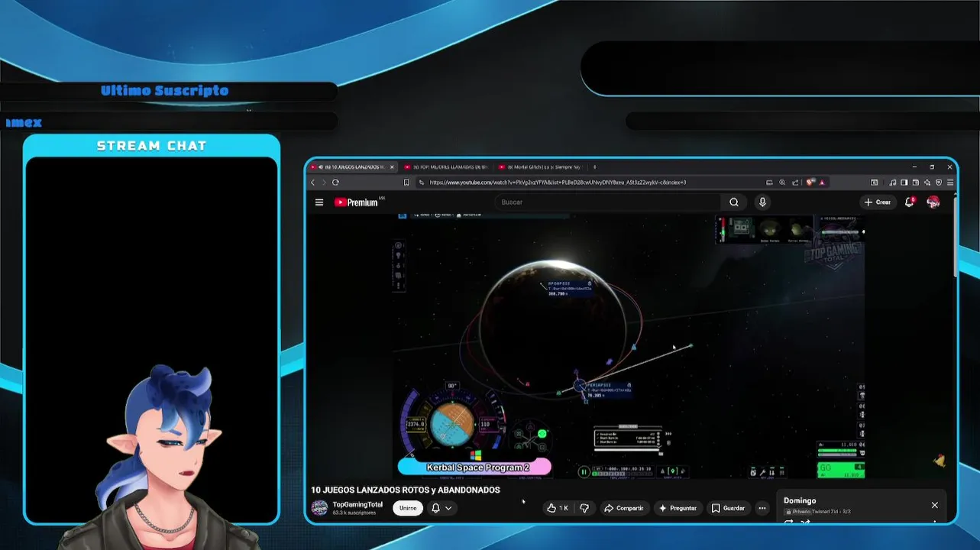Click the share page icon in address bar
The height and width of the screenshot is (550, 980).
795,183
